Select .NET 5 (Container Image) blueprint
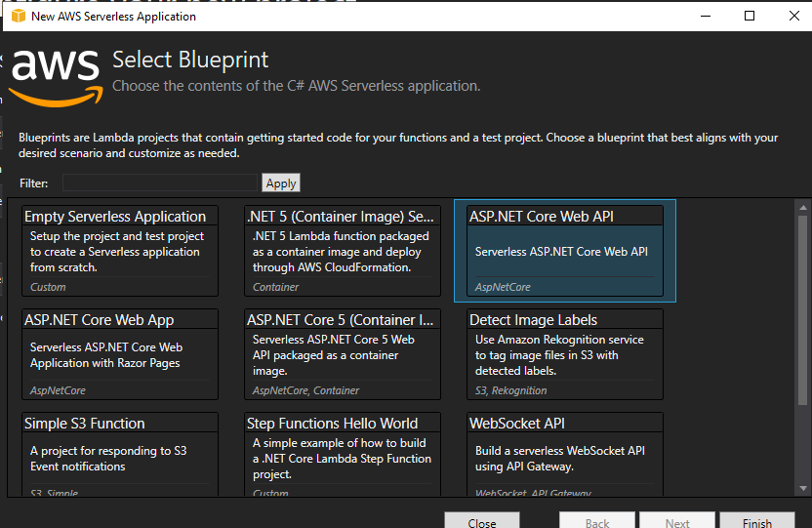The image size is (812, 528). [x=343, y=251]
